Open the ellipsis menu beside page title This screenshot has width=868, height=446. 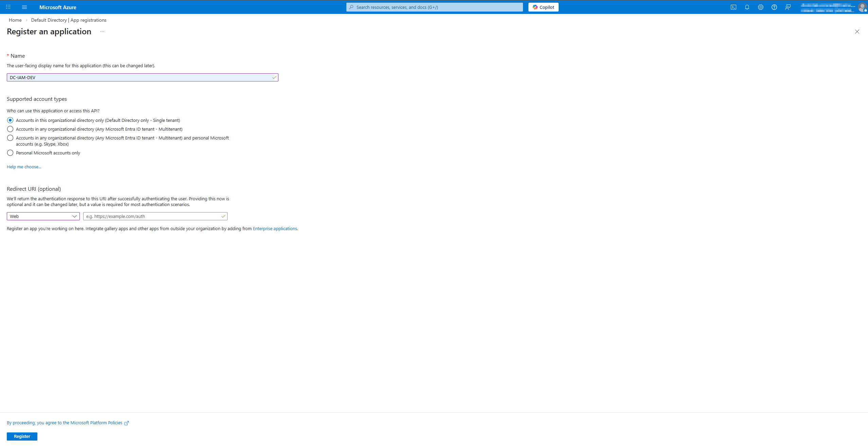[102, 32]
